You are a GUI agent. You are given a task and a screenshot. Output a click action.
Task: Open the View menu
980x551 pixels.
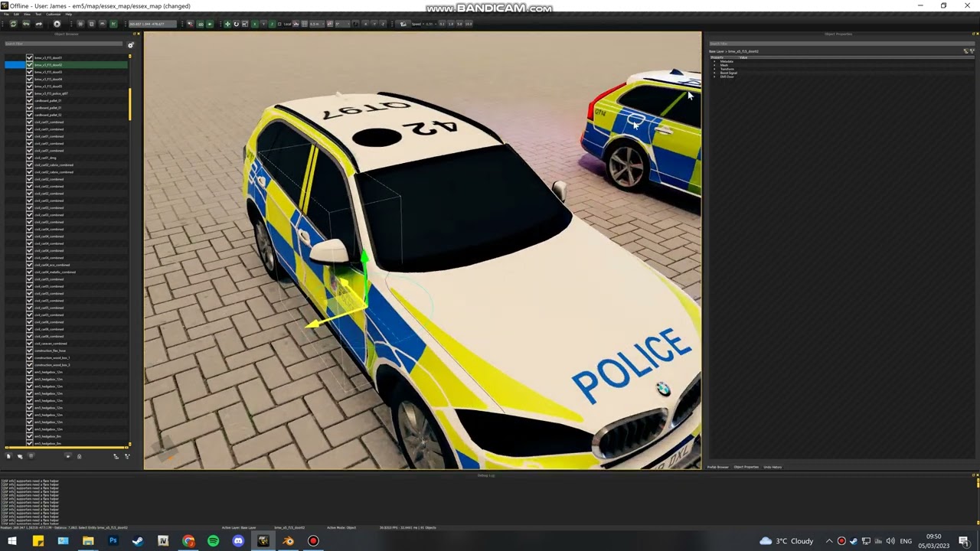click(28, 14)
